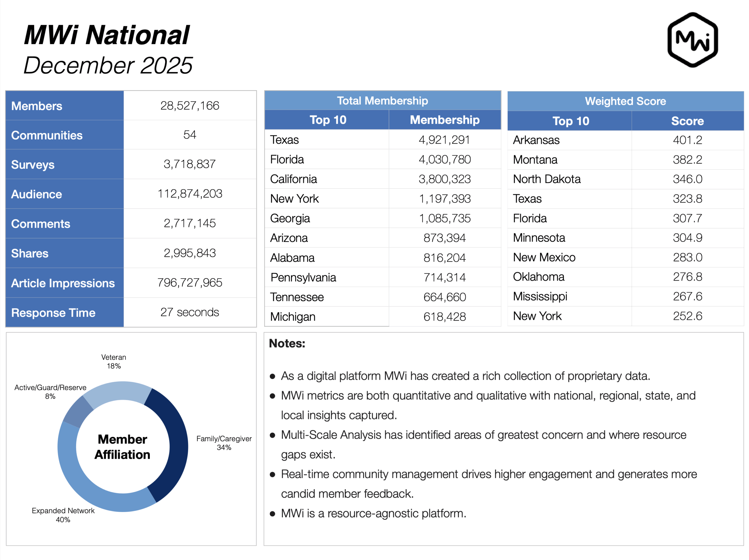This screenshot has height=560, width=749.
Task: Click the Member Affiliation chart center title
Action: [122, 447]
